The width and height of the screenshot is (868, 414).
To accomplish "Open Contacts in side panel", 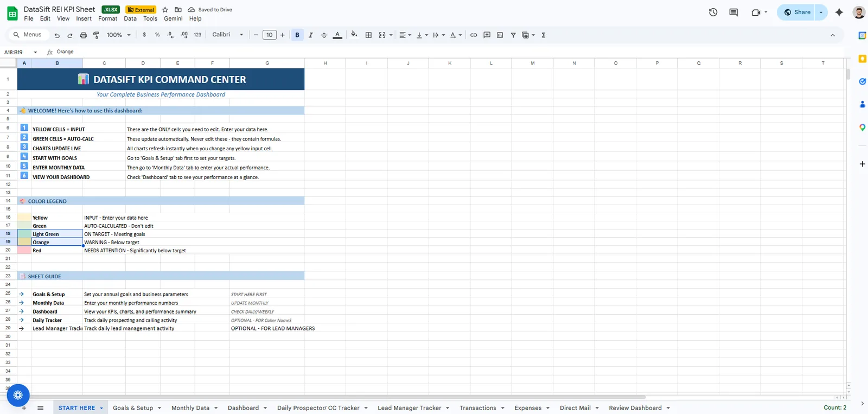I will (862, 104).
